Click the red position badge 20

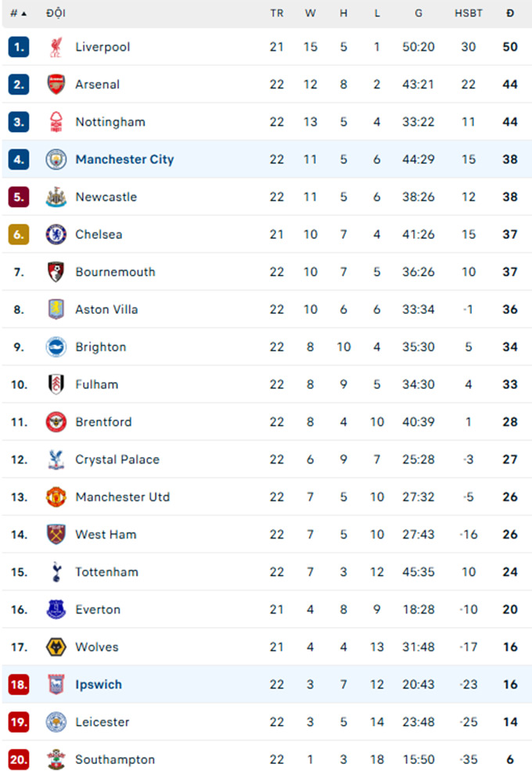point(19,760)
